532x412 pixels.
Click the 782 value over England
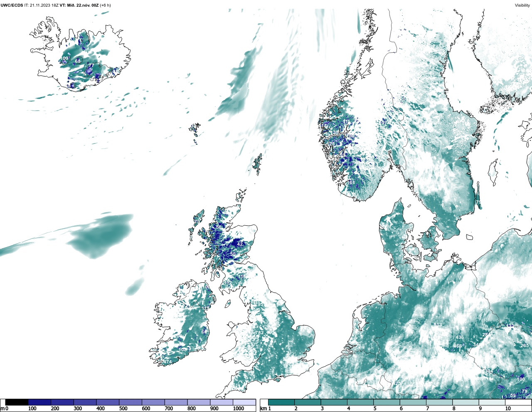coord(260,333)
